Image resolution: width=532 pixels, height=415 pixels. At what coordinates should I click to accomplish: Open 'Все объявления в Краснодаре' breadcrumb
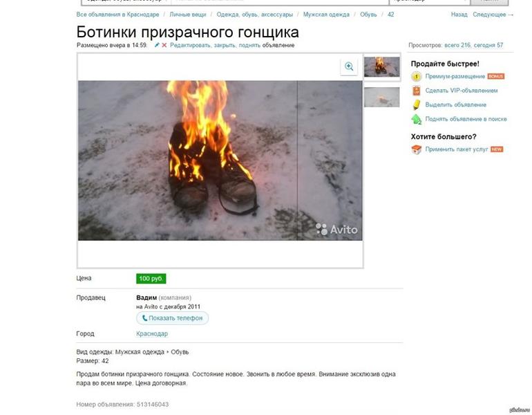click(x=117, y=15)
